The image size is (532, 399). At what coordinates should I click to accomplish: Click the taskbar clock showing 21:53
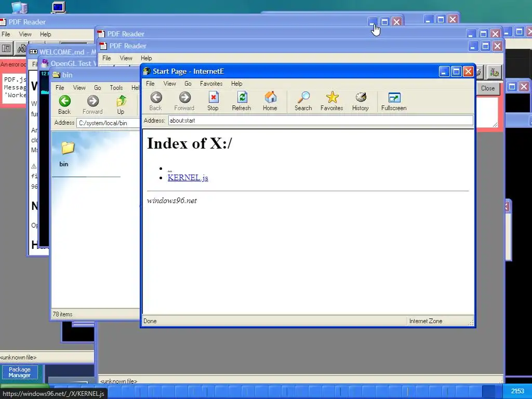[x=518, y=391]
